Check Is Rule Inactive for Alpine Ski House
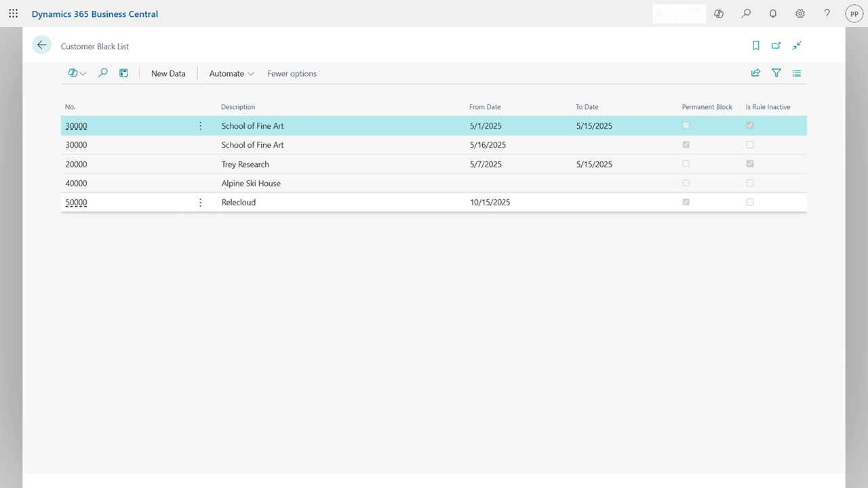The image size is (868, 488). pos(749,182)
